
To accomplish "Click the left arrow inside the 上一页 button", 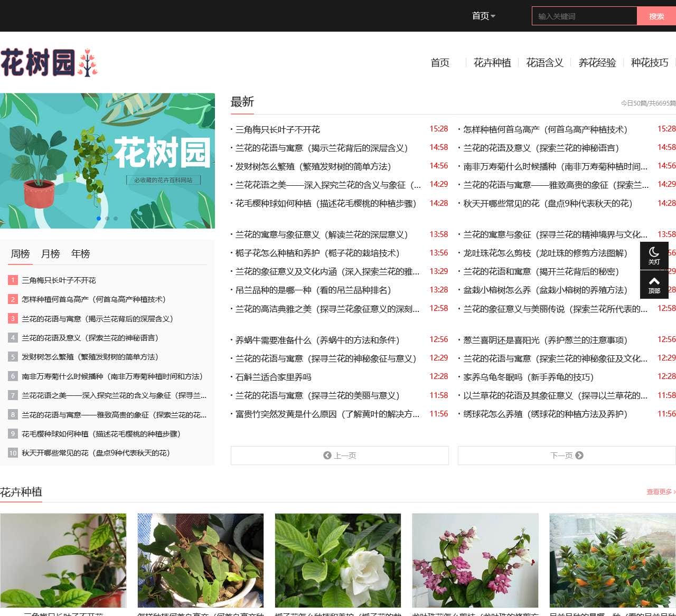I will [x=326, y=456].
